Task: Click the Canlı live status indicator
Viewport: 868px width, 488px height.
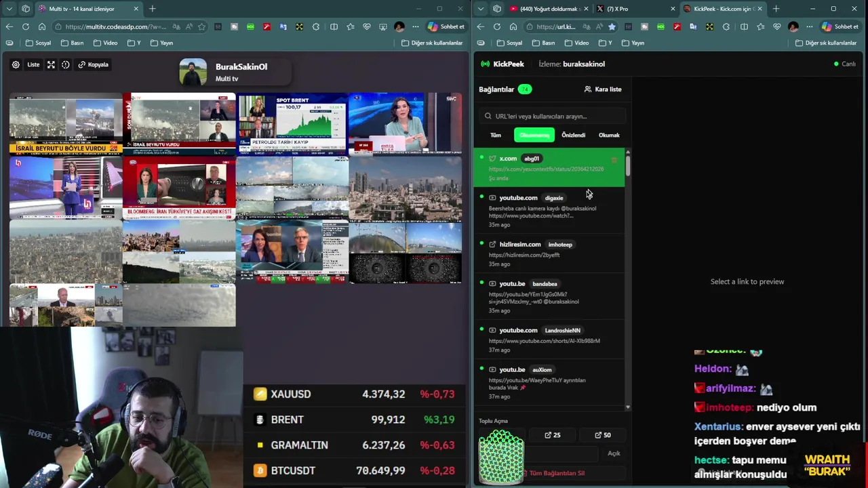Action: pyautogui.click(x=845, y=64)
